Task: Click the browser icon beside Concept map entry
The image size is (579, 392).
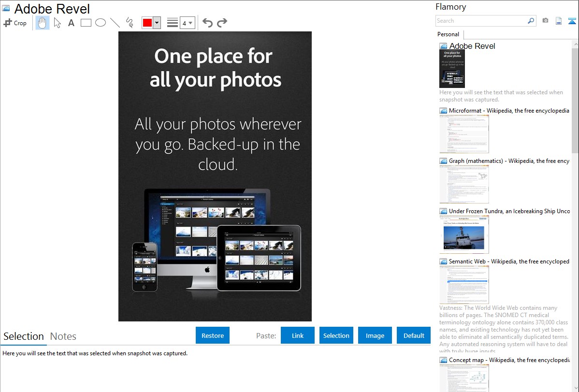Action: (x=443, y=360)
